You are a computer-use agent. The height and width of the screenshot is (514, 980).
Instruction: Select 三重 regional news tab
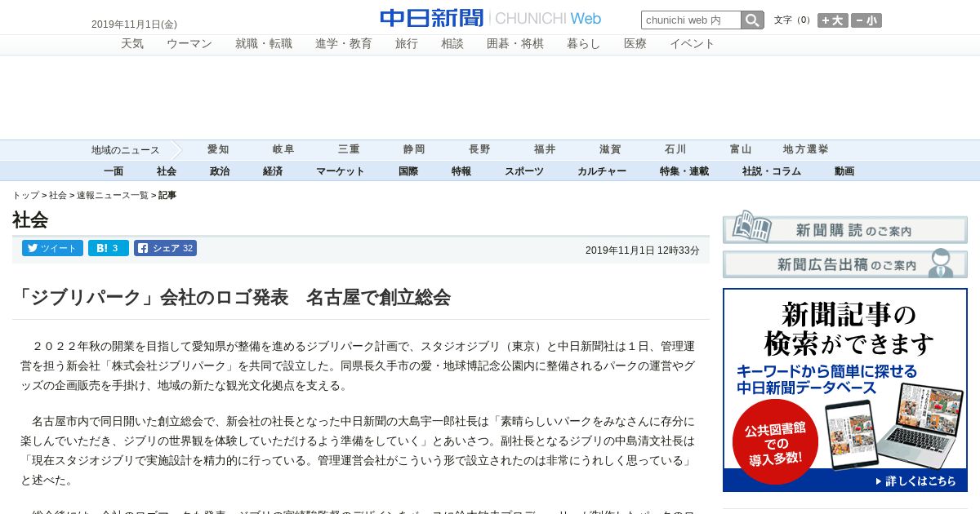[349, 149]
